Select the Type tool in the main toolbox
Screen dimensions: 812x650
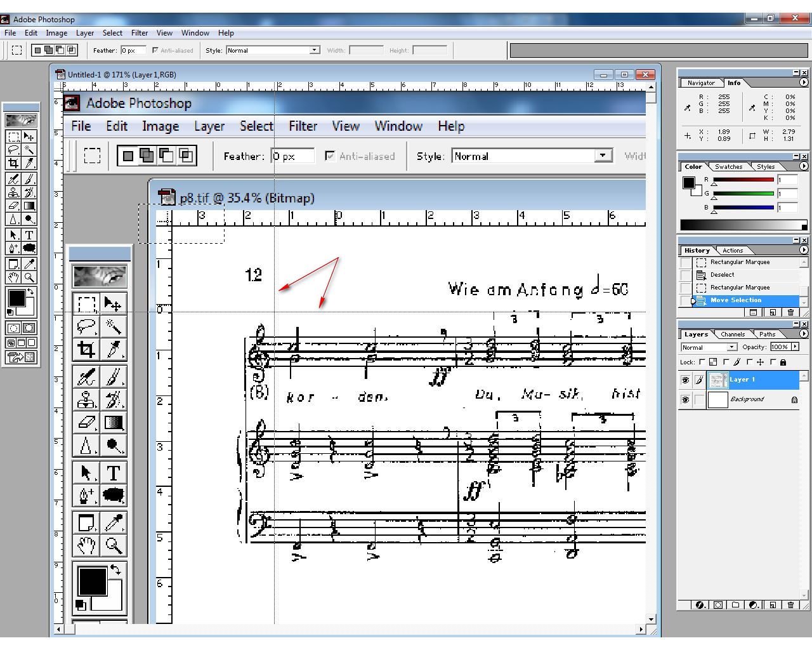[29, 235]
